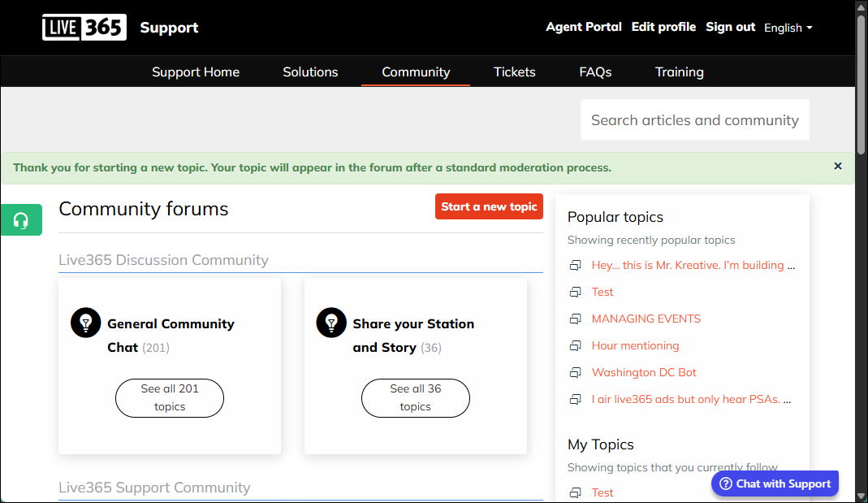Click the topic icon beside Washington DC Bot
This screenshot has height=503, width=868.
576,373
